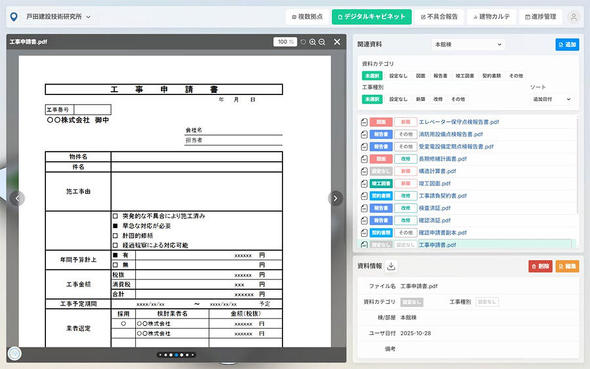The height and width of the screenshot is (369, 590).
Task: Click the orange 編集 button
Action: coord(567,266)
